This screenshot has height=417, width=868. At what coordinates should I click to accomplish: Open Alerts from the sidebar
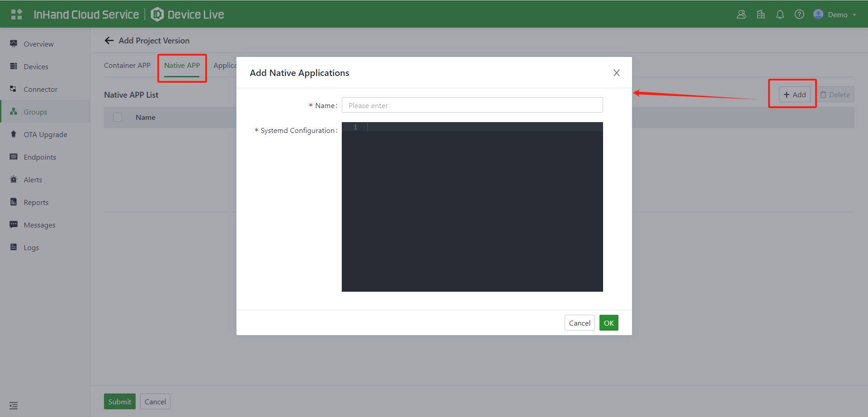pos(33,180)
